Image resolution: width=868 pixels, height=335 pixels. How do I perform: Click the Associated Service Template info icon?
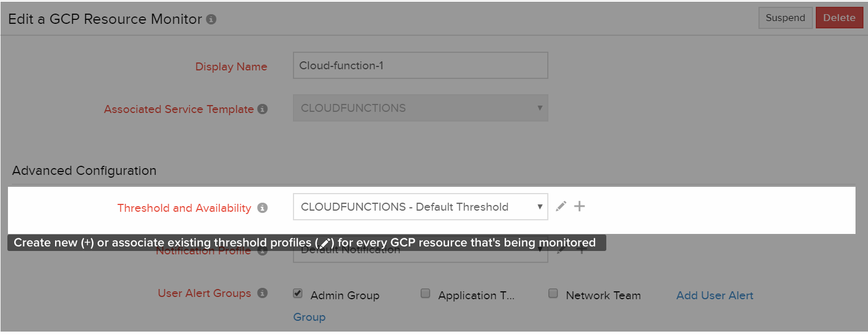coord(262,109)
